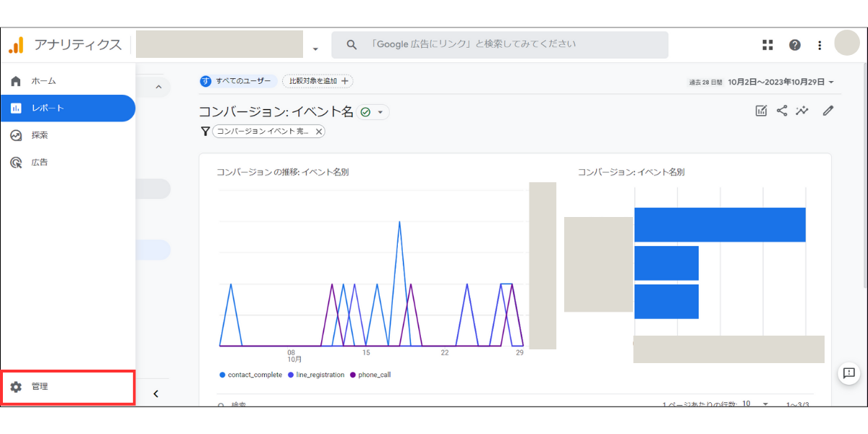The width and height of the screenshot is (868, 434).
Task: Click the line_registration legend item
Action: (x=316, y=375)
